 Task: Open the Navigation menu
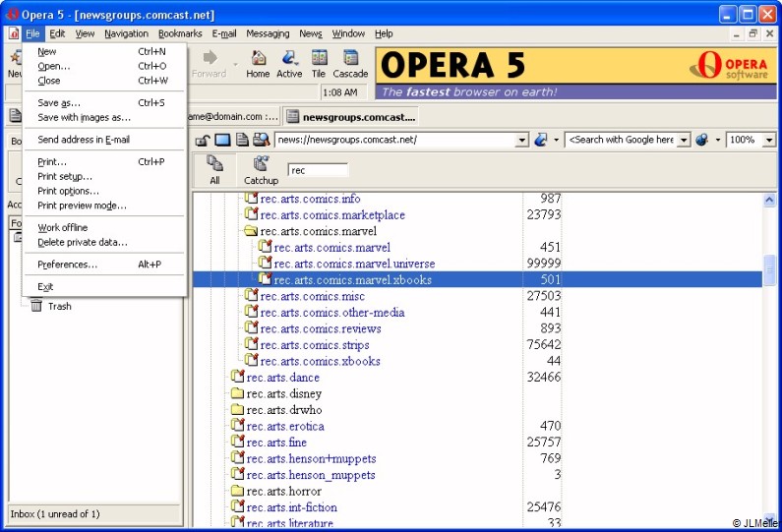126,33
